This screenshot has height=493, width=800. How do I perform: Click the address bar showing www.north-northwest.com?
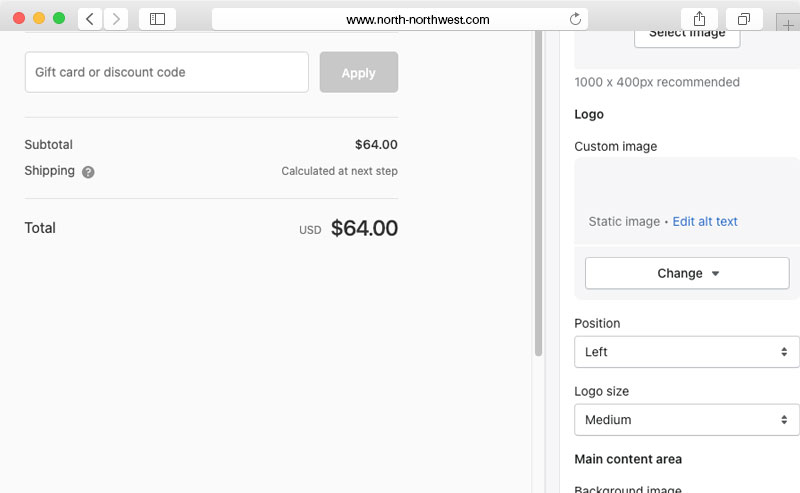(400, 19)
